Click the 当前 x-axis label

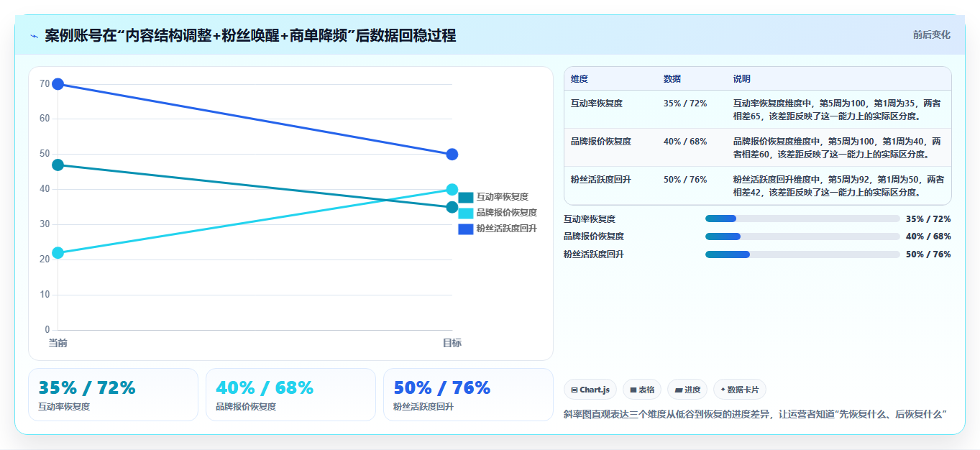point(58,343)
